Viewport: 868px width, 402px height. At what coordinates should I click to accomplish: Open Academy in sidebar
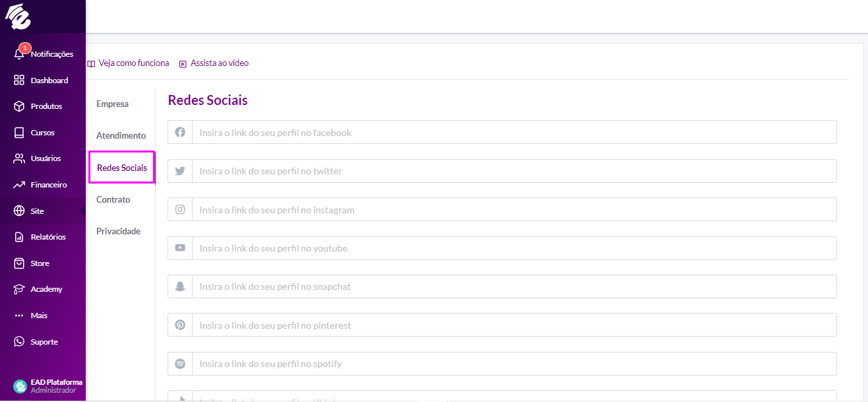click(43, 289)
